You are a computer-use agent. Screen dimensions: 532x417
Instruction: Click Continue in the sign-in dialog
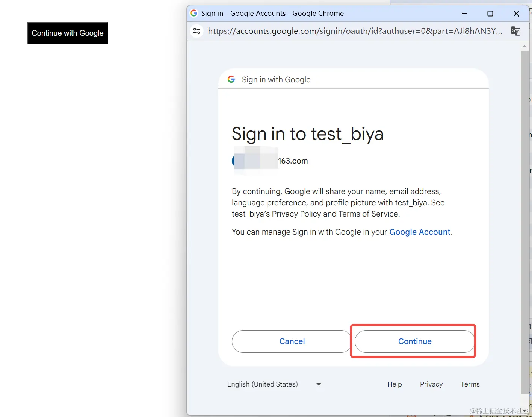[414, 341]
